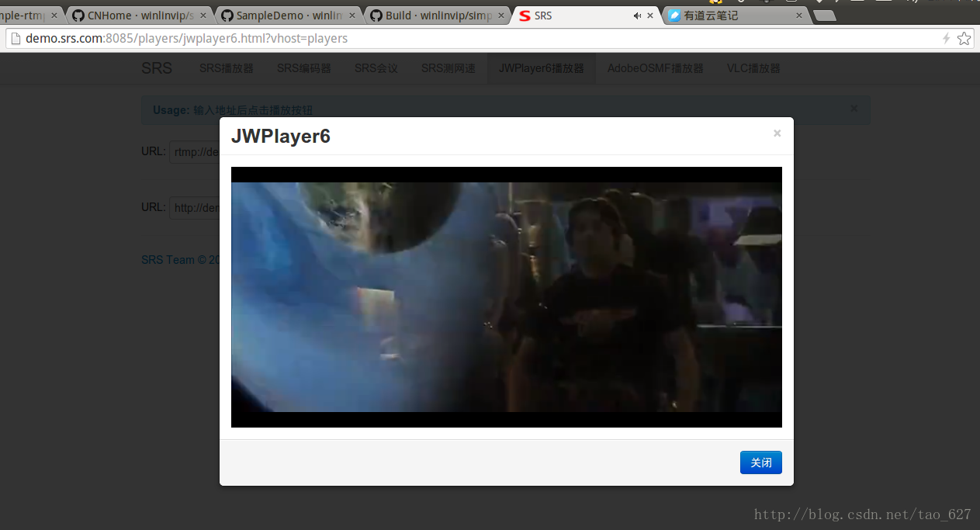This screenshot has height=530, width=980.
Task: Click the JWPlayer6 dialog title text
Action: pos(281,136)
